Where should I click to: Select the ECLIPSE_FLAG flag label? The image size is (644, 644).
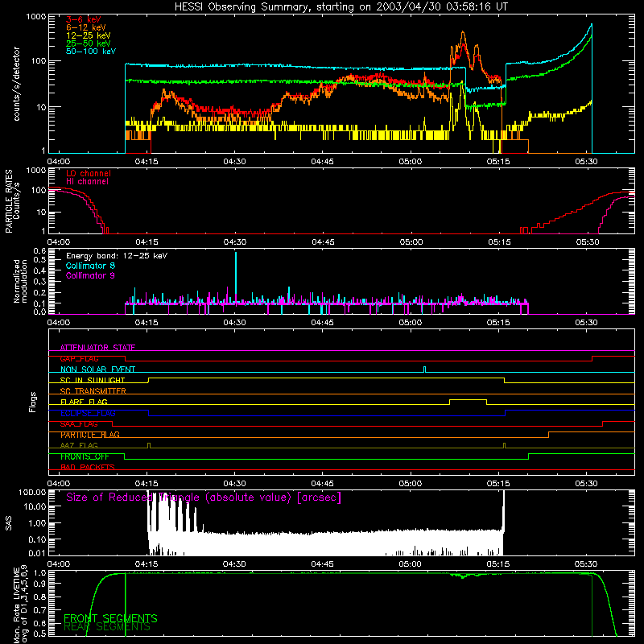tap(88, 413)
